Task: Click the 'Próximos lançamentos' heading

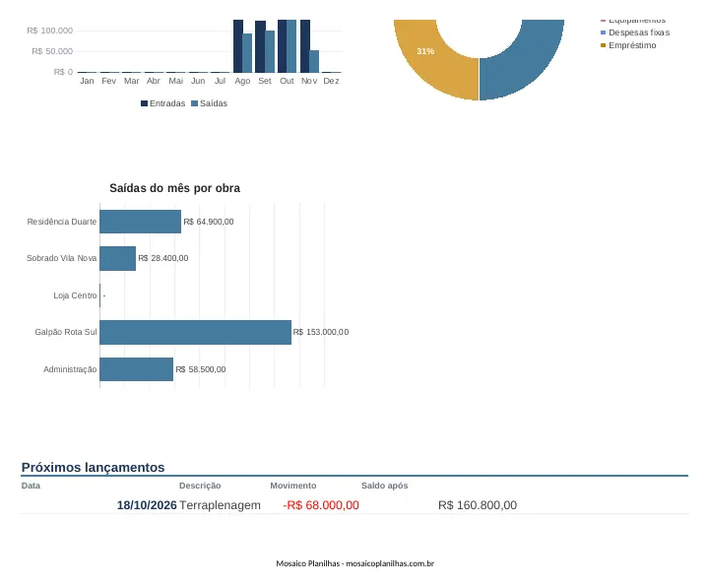Action: 93,467
